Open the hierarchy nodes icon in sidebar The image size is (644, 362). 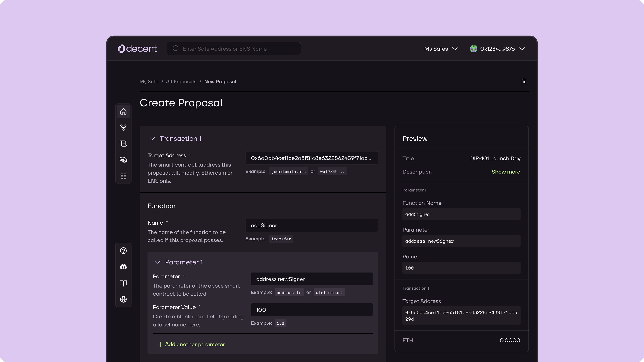[123, 127]
